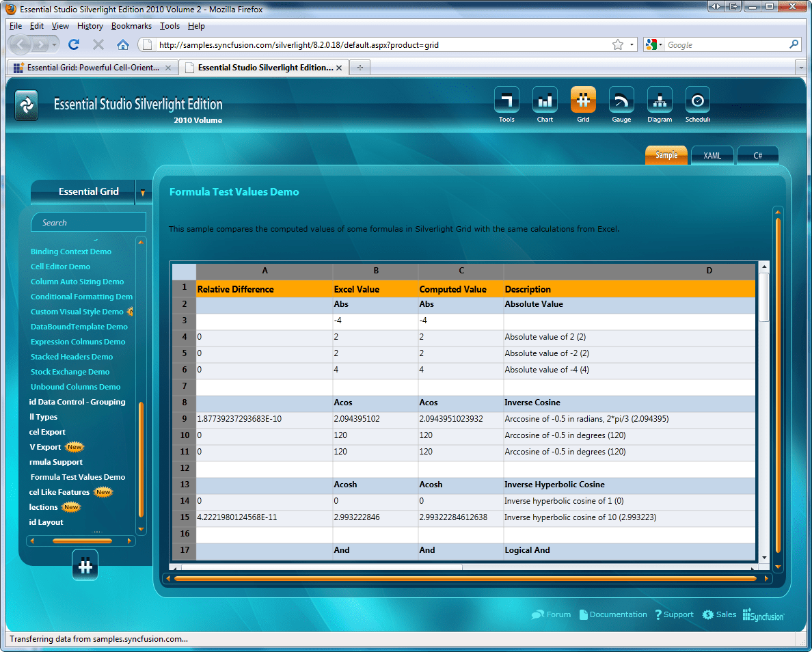Click the grid horizontal orange scrollbar
This screenshot has width=812, height=652.
click(x=465, y=578)
